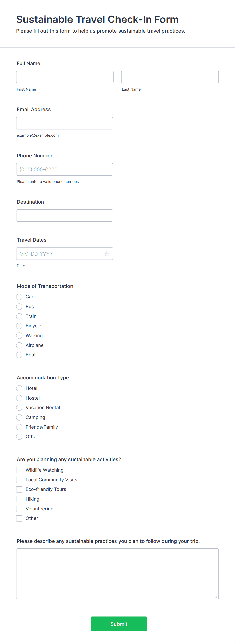Select Airplane radio button

19,345
